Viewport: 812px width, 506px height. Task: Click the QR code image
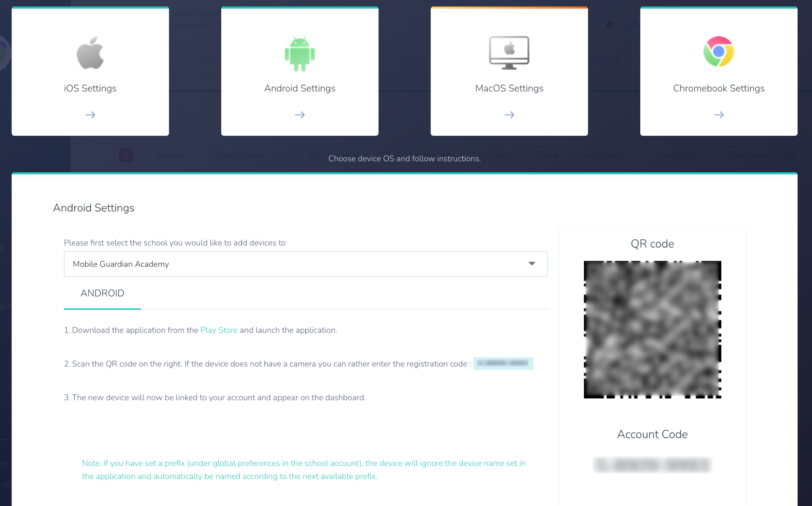[x=652, y=329]
